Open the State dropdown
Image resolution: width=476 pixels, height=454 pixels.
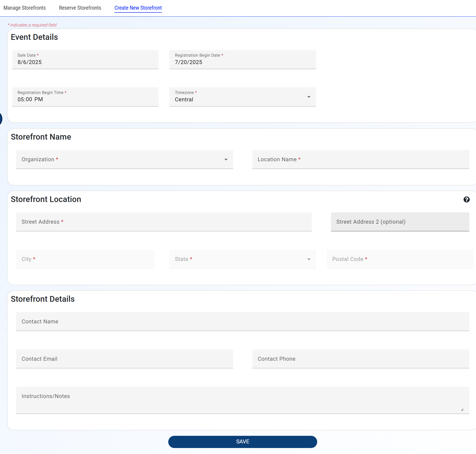pyautogui.click(x=242, y=259)
